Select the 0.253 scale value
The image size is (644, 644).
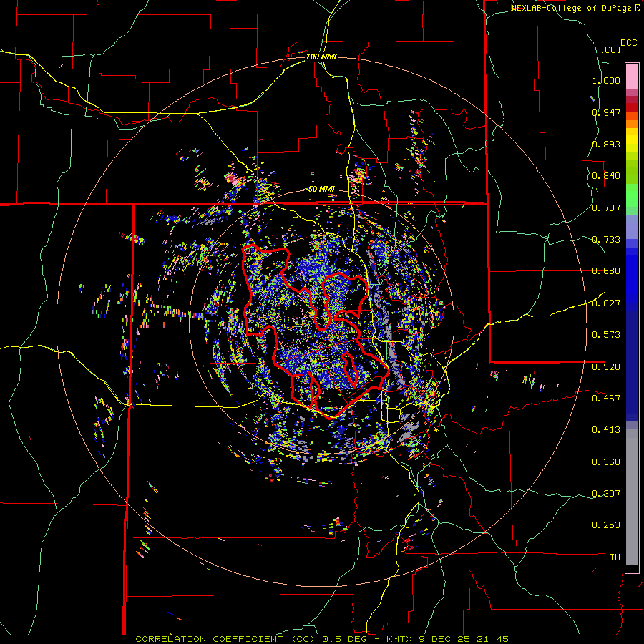pos(606,525)
